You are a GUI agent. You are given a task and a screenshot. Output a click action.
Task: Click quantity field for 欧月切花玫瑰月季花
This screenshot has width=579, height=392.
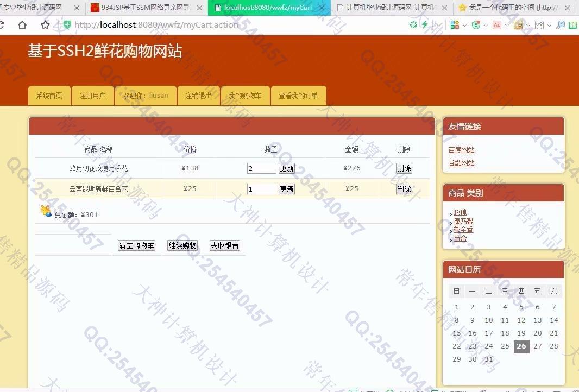tap(261, 168)
